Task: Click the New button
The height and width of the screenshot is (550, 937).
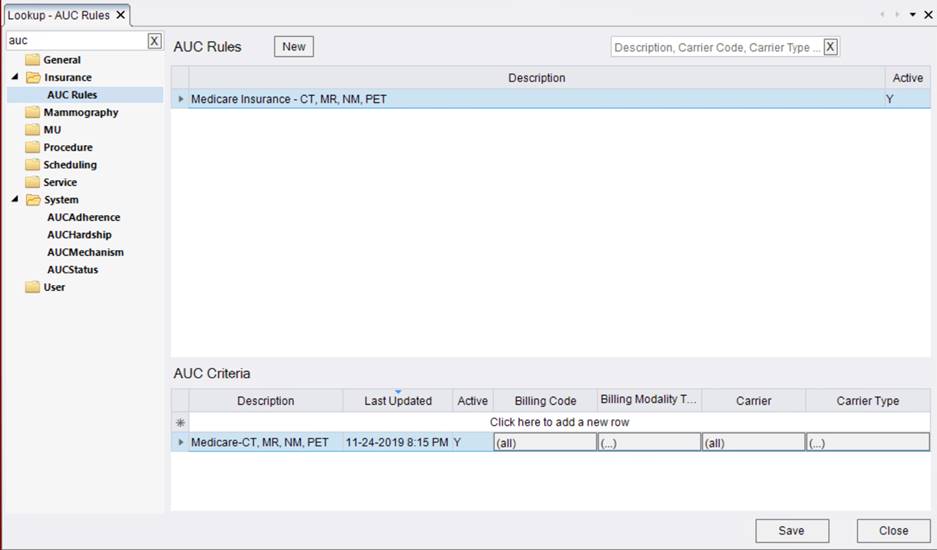Action: 294,47
